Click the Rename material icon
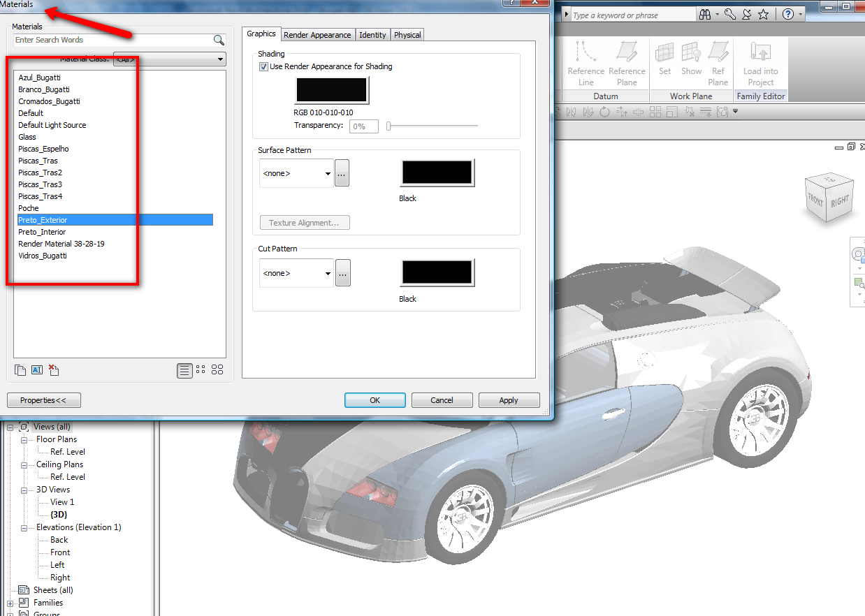 click(37, 370)
